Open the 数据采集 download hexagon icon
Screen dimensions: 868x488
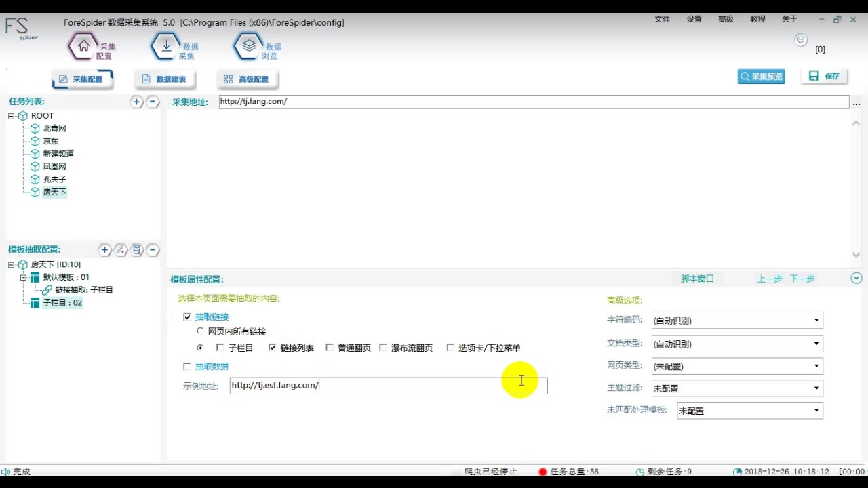click(166, 46)
